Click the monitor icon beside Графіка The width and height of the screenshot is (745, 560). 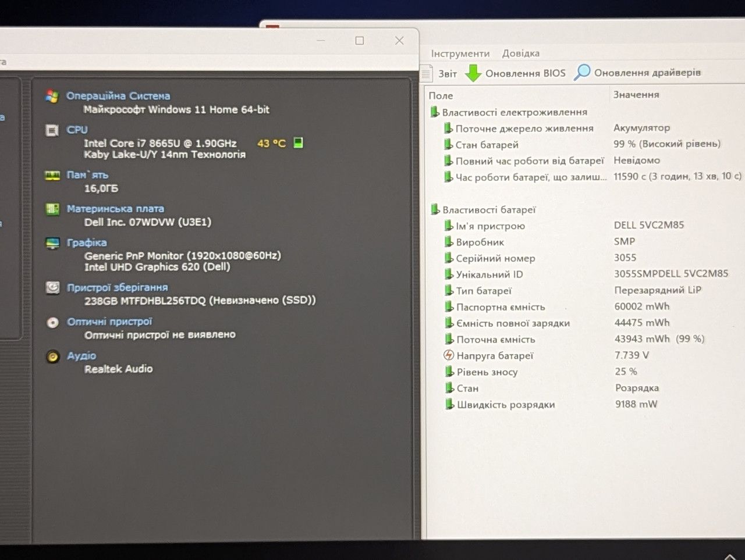[x=52, y=243]
